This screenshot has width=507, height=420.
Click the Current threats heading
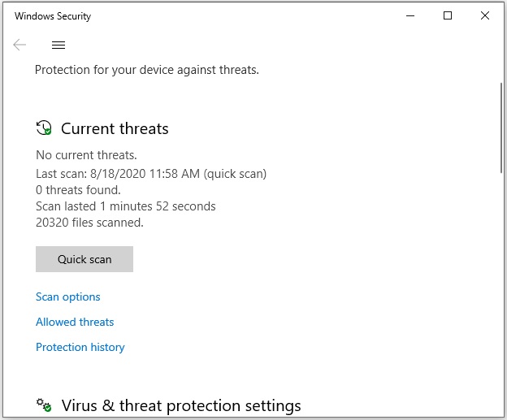(115, 128)
